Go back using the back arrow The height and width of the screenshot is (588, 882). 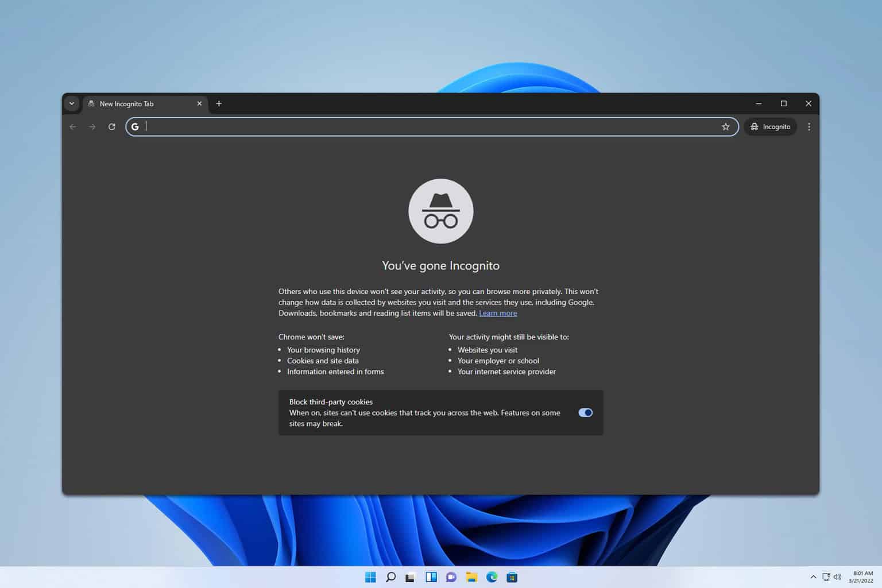(x=73, y=126)
